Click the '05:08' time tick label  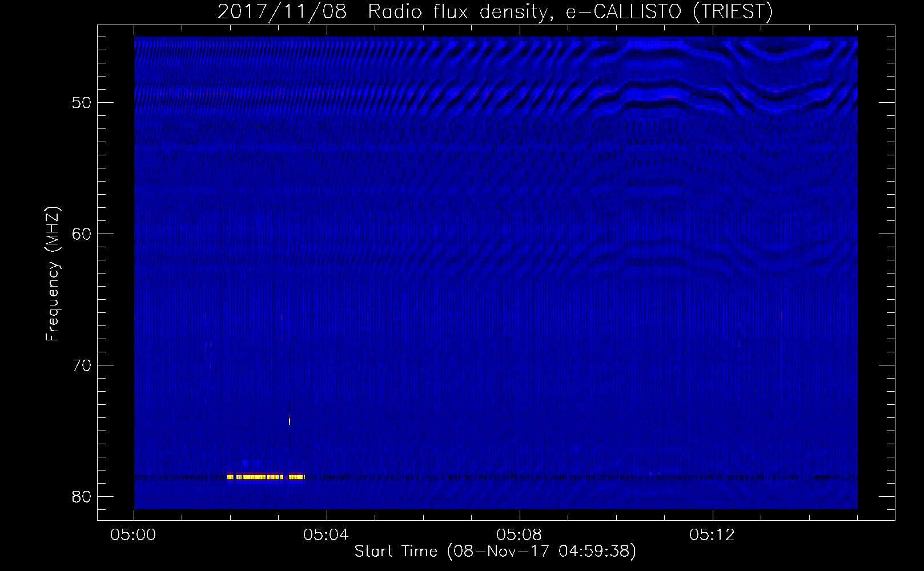(520, 536)
